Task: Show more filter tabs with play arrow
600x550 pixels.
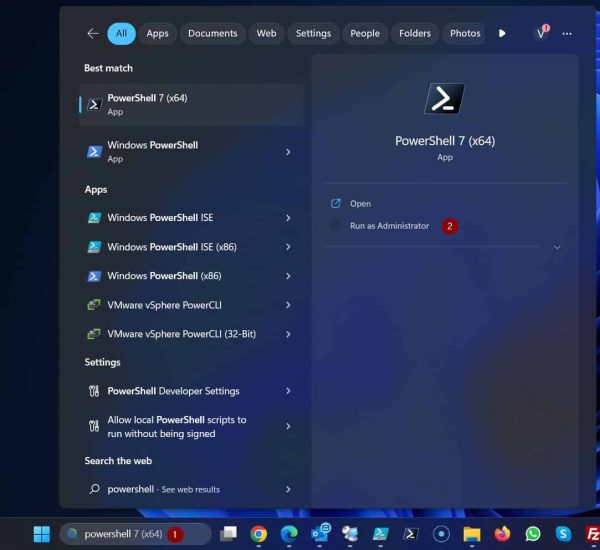Action: pos(502,34)
